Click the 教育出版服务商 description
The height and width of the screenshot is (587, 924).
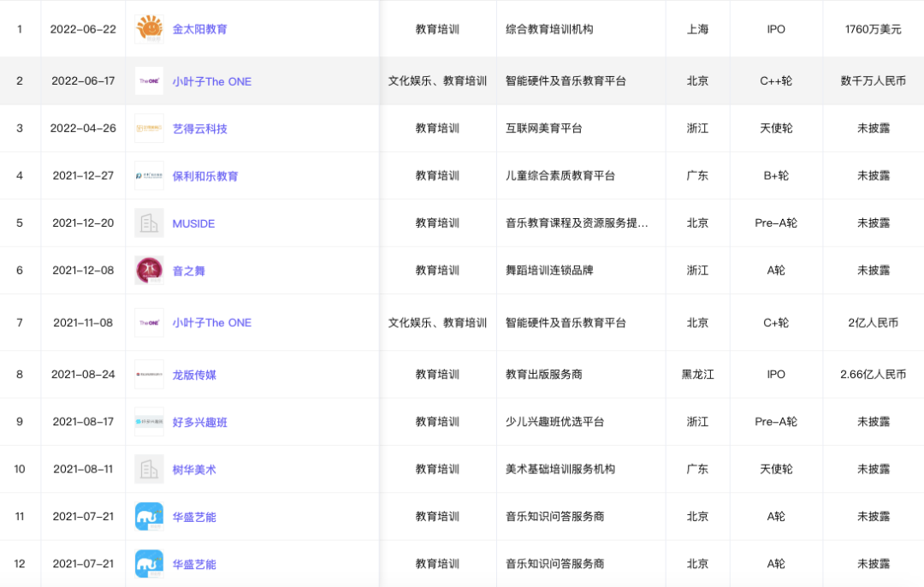coord(544,374)
